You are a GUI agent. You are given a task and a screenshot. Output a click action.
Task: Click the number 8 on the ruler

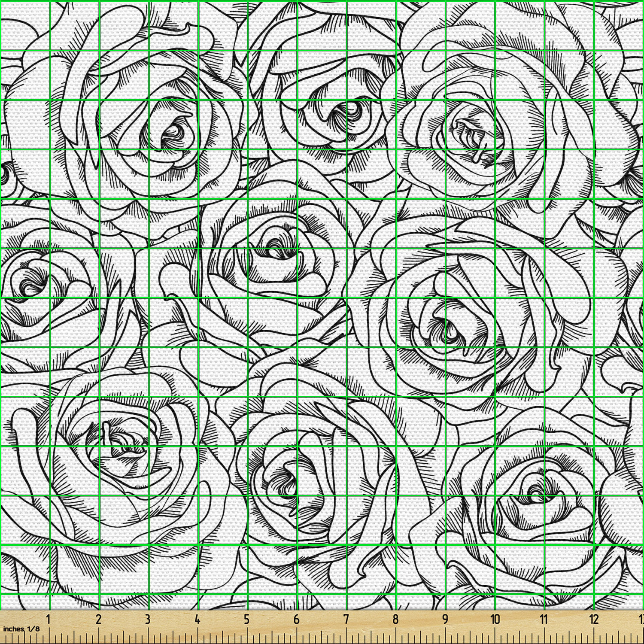pyautogui.click(x=395, y=619)
